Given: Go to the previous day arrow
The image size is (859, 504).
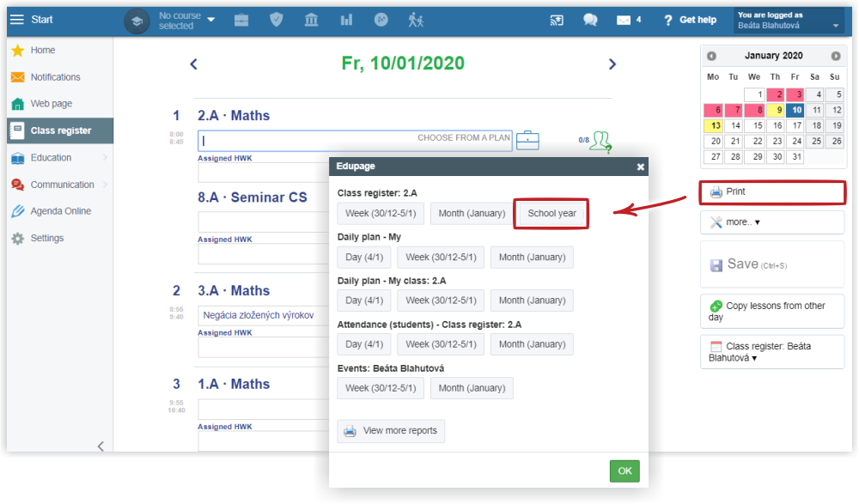Looking at the screenshot, I should click(x=193, y=64).
